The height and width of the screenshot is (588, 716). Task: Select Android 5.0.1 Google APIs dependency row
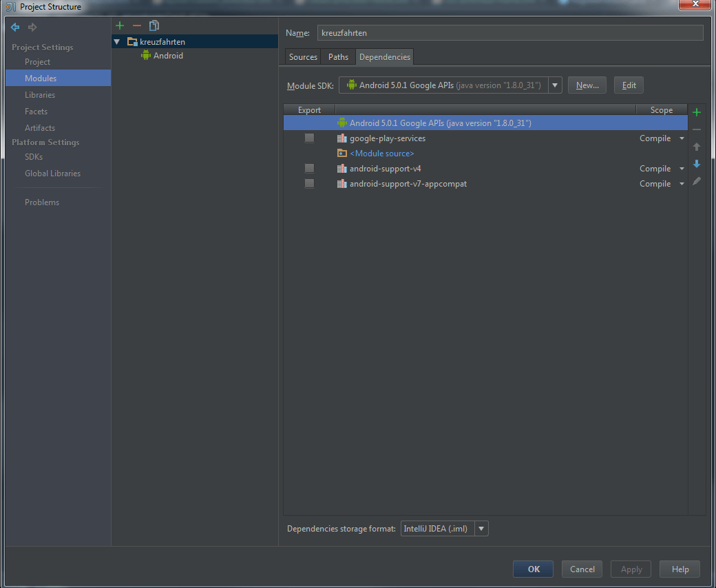[x=485, y=123]
